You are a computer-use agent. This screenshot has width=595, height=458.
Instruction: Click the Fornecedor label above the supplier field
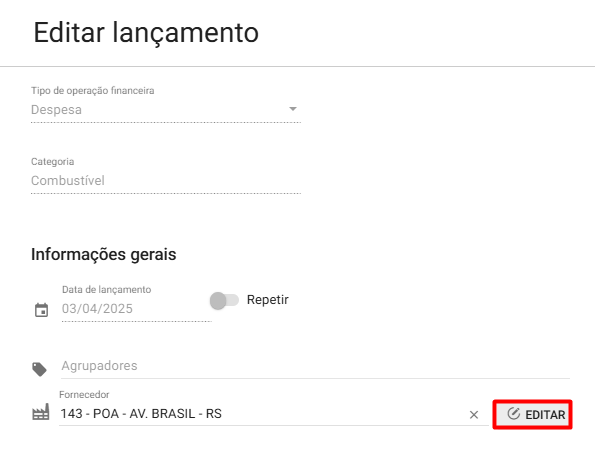[x=84, y=395]
